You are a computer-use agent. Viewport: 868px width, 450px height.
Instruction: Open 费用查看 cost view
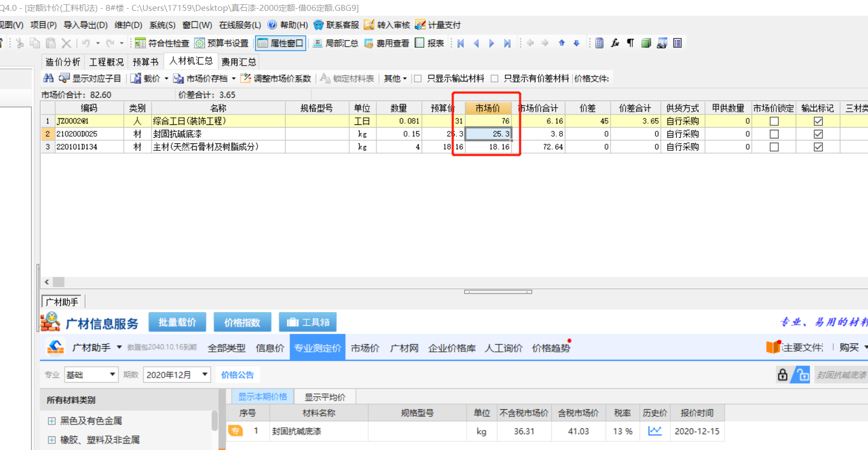(x=386, y=43)
